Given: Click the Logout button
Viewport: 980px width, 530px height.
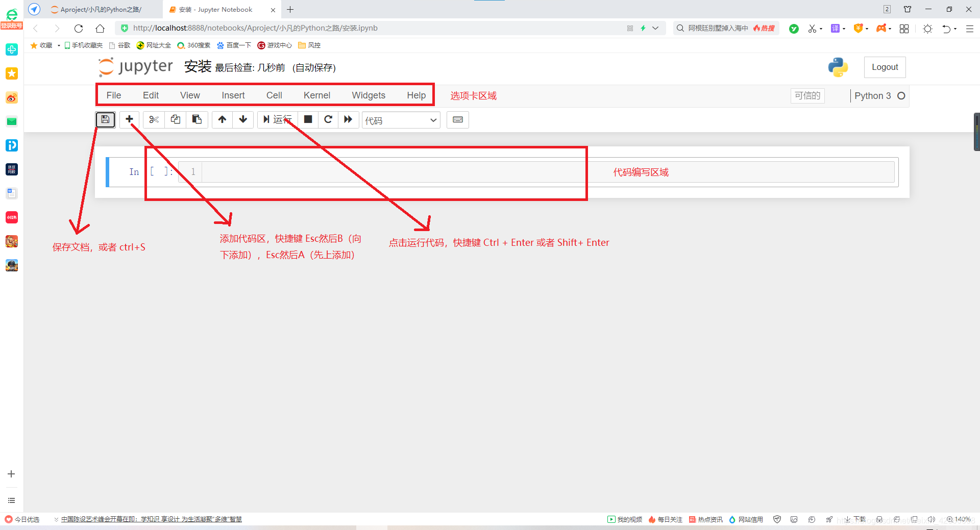Looking at the screenshot, I should coord(885,67).
